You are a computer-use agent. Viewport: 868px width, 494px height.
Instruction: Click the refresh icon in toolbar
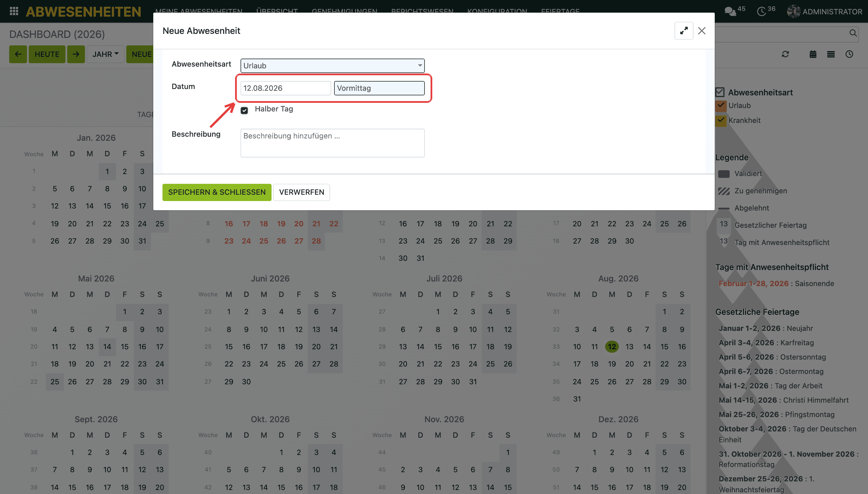785,54
